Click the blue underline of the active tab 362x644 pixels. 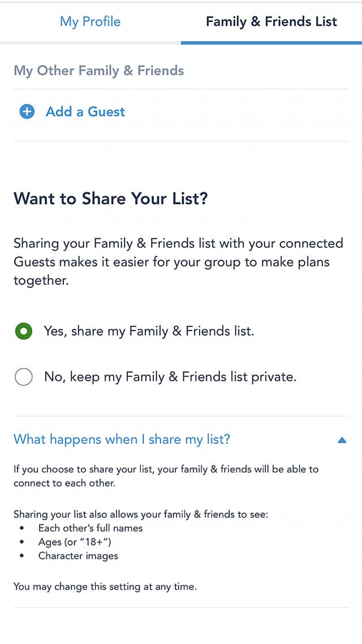point(271,42)
